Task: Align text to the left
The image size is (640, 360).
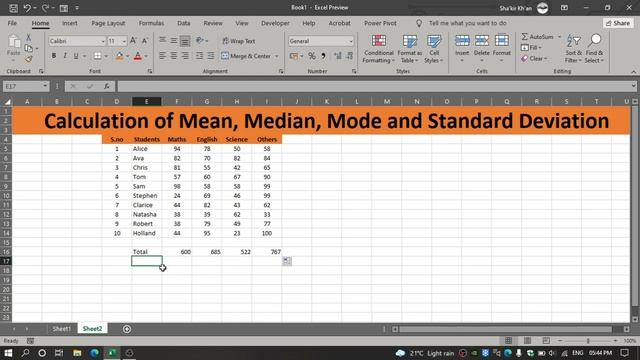Action: pyautogui.click(x=162, y=56)
